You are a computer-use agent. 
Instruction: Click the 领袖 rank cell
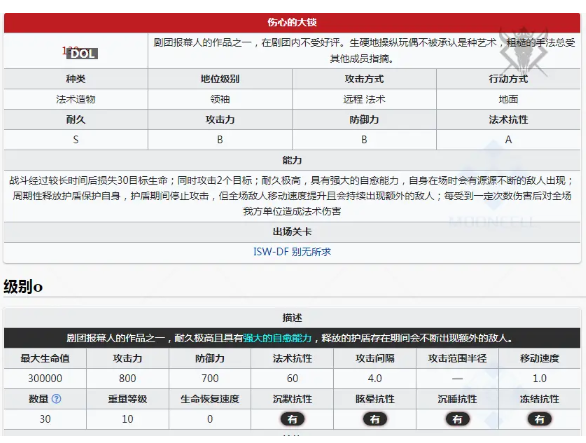click(220, 99)
